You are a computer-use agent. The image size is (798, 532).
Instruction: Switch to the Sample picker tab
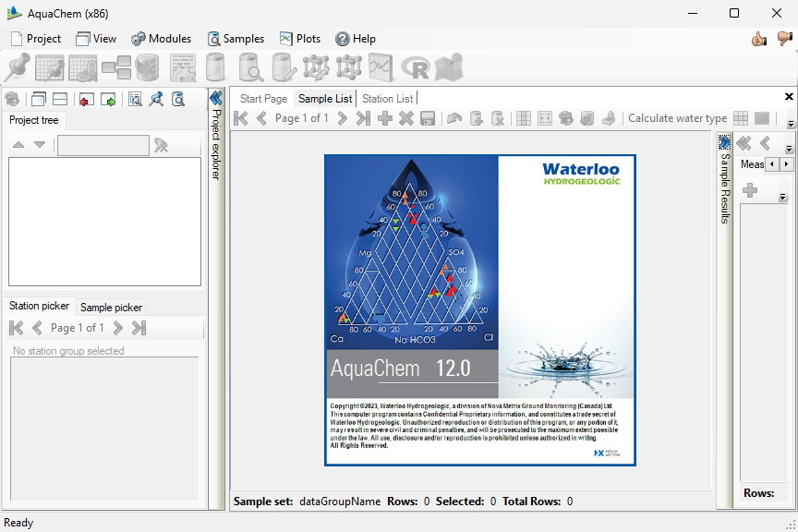111,308
